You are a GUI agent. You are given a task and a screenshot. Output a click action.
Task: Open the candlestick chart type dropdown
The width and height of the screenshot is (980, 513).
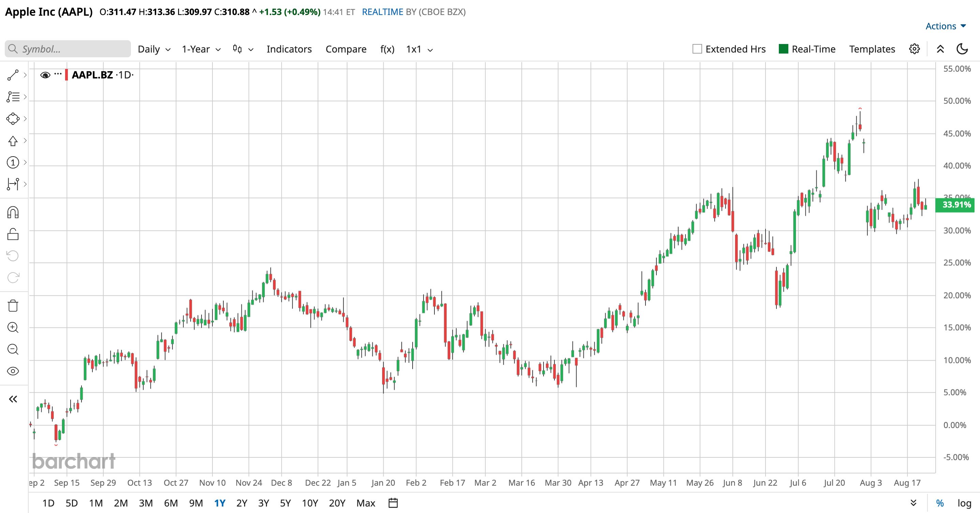[243, 49]
